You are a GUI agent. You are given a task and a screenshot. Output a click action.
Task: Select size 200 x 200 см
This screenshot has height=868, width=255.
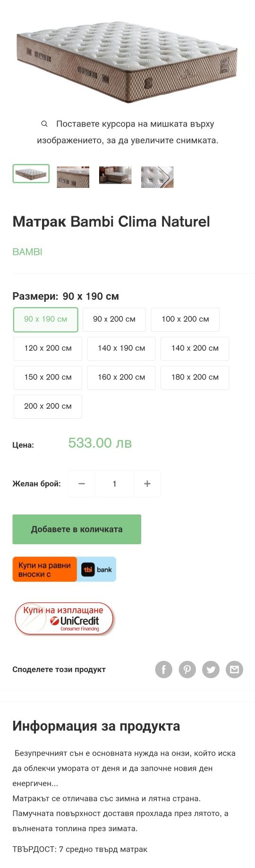point(48,406)
